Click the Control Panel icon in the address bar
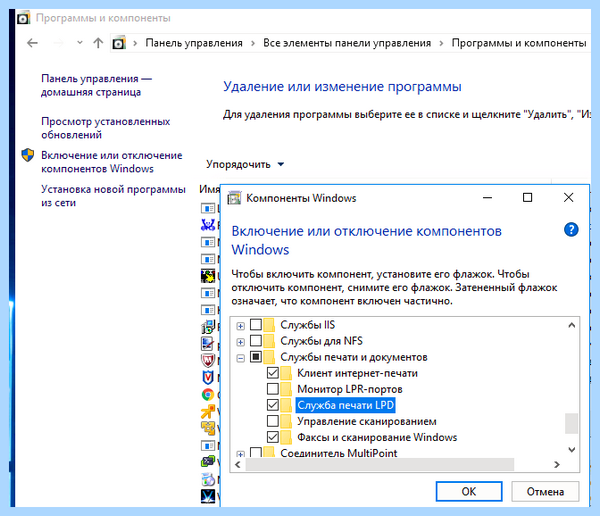 click(119, 43)
